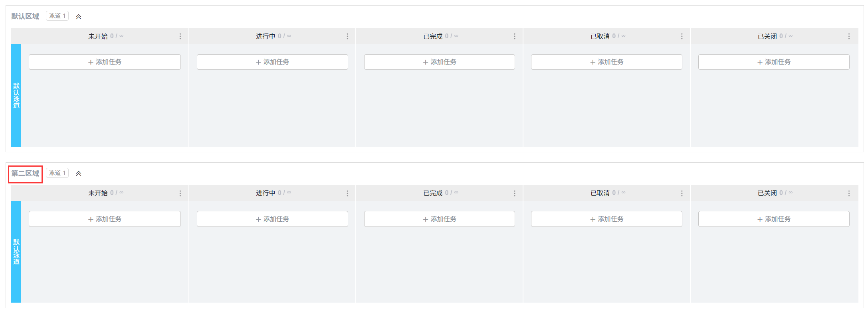
Task: Open 已关闭 column menu in 默认区域
Action: pyautogui.click(x=849, y=36)
